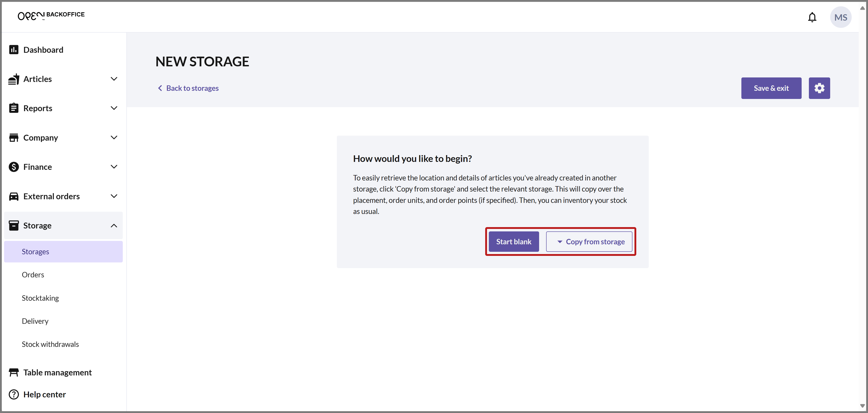The height and width of the screenshot is (413, 868).
Task: Open the Delivery submenu item
Action: point(35,321)
